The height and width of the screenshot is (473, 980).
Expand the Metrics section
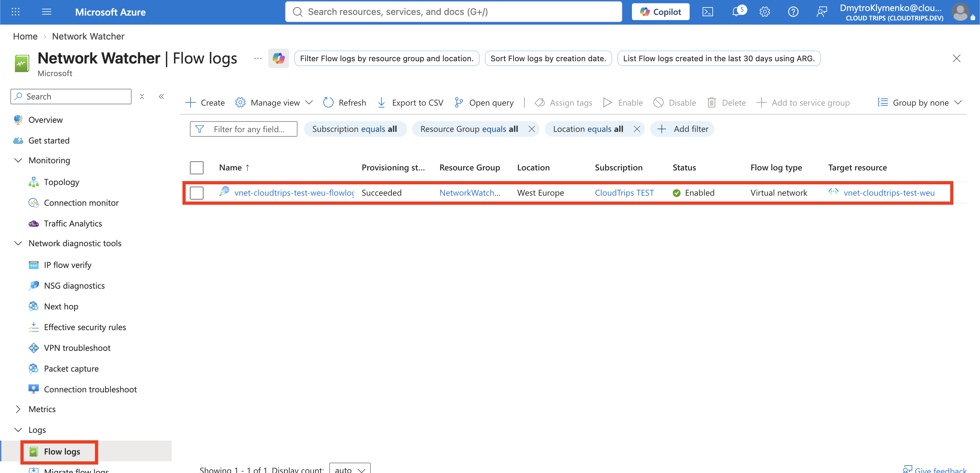pos(18,409)
